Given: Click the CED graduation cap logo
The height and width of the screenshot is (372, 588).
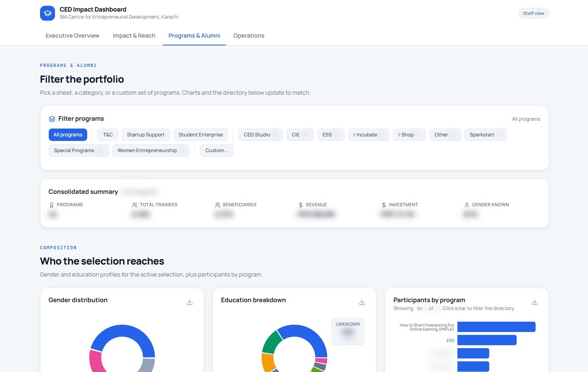Looking at the screenshot, I should pos(48,13).
